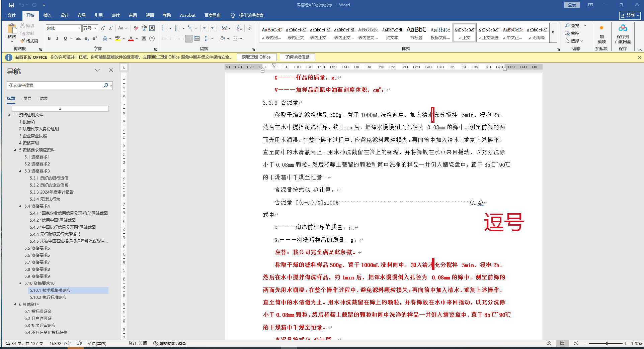
Task: Click the document search field in navigation pane
Action: point(55,85)
